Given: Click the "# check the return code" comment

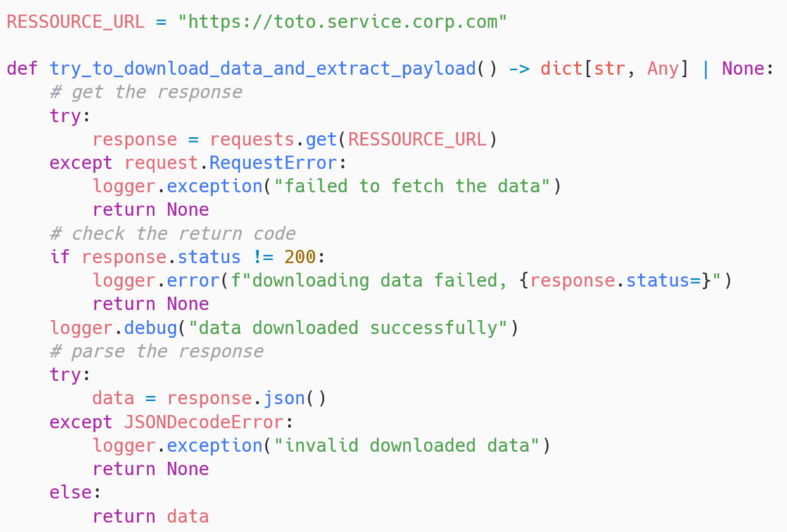Looking at the screenshot, I should (172, 234).
